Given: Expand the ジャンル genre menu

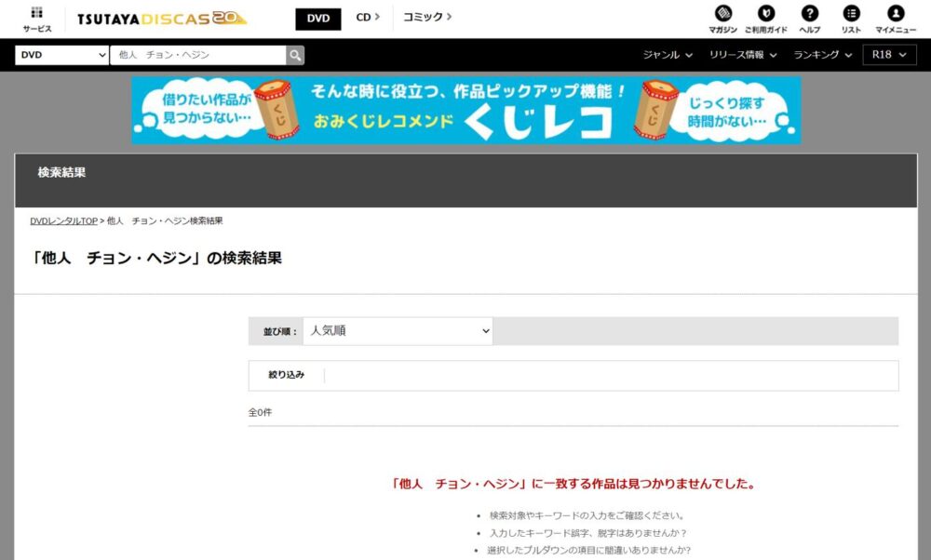Looking at the screenshot, I should click(x=667, y=54).
